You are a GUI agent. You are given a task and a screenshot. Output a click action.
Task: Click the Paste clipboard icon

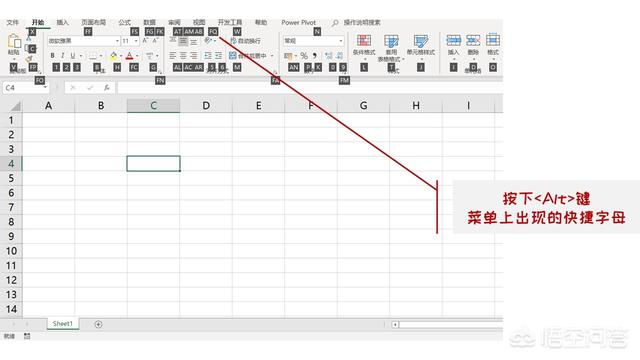tap(14, 41)
